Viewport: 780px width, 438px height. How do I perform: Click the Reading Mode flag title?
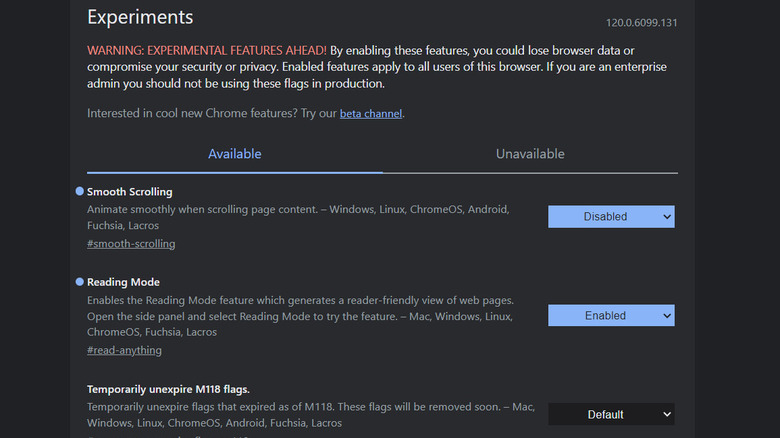point(123,282)
